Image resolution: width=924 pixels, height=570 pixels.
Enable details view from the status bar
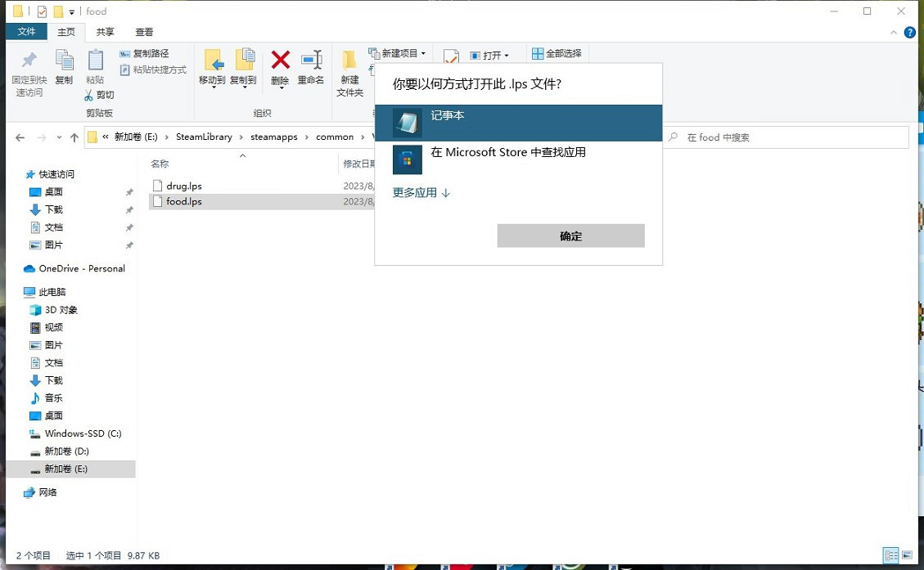[892, 555]
